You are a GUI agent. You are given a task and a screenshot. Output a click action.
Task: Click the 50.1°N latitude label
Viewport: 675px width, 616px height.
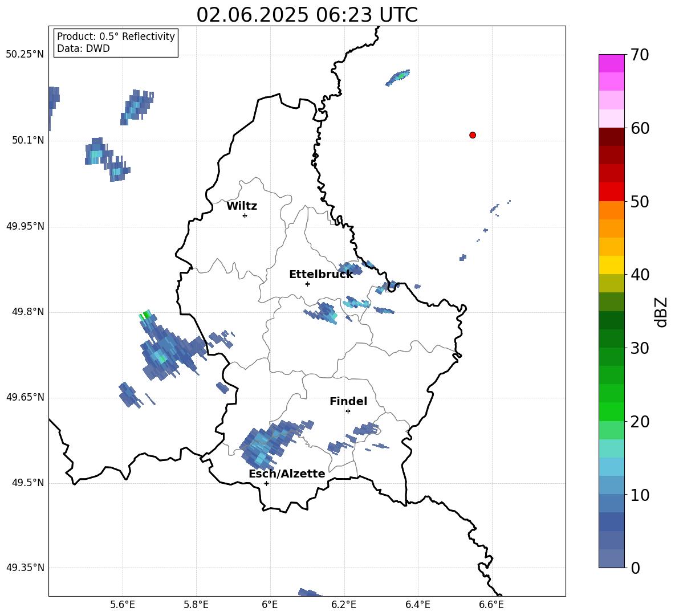tap(27, 140)
